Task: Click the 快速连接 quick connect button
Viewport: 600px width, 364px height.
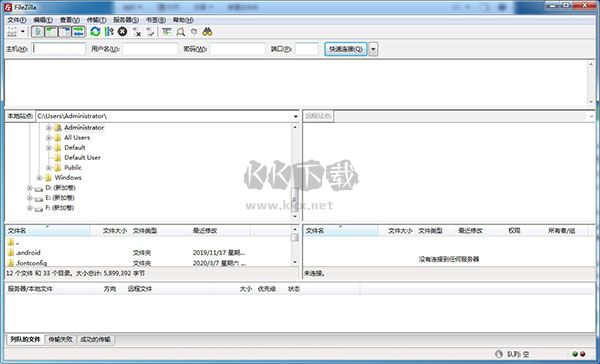Action: (x=346, y=49)
